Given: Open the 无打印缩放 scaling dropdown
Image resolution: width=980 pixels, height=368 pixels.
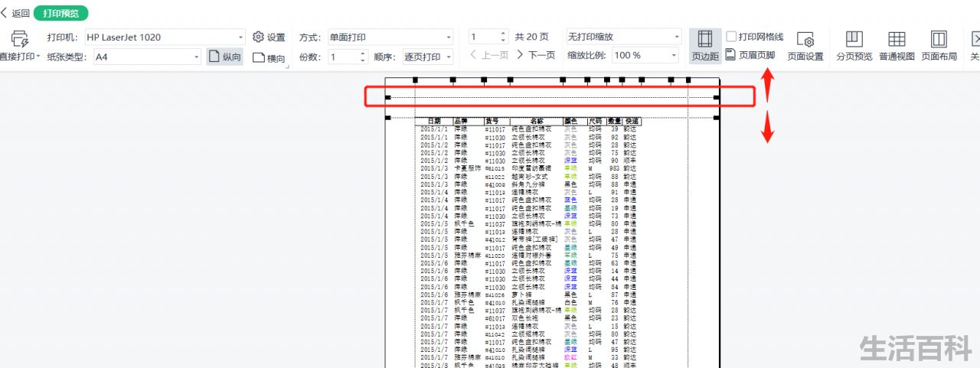Looking at the screenshot, I should tap(623, 37).
